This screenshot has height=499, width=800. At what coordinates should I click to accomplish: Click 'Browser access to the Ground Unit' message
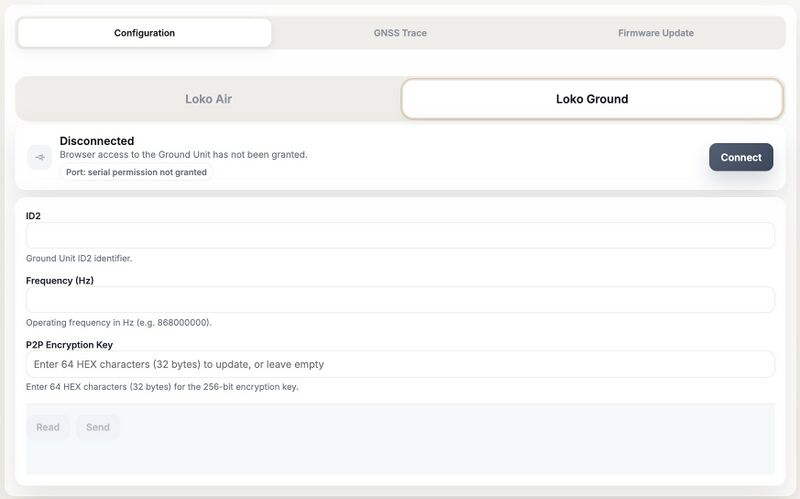pos(184,155)
